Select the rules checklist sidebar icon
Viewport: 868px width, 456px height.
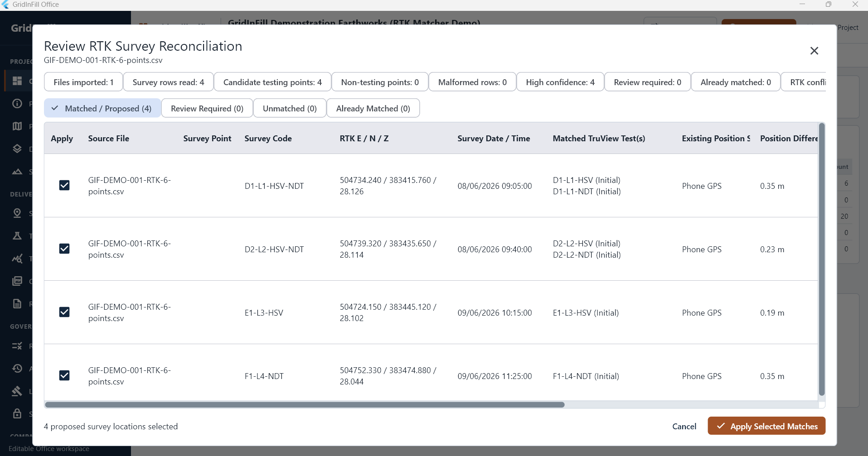pyautogui.click(x=17, y=346)
